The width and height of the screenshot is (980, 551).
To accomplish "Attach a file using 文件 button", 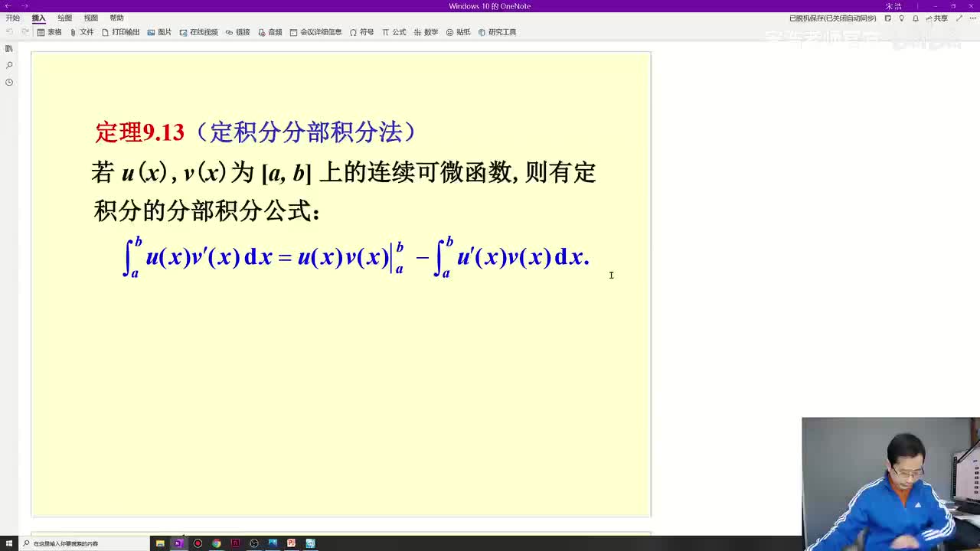I will (x=82, y=32).
